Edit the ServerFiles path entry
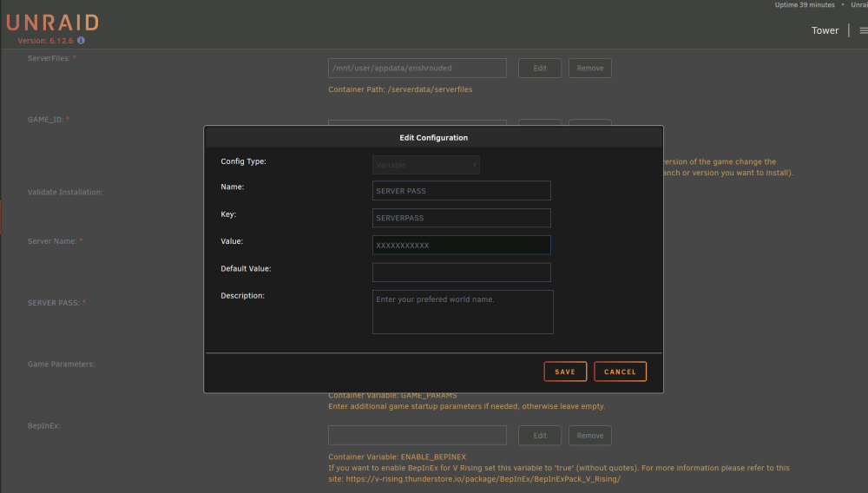Screen dimensions: 868x493 (x=540, y=68)
